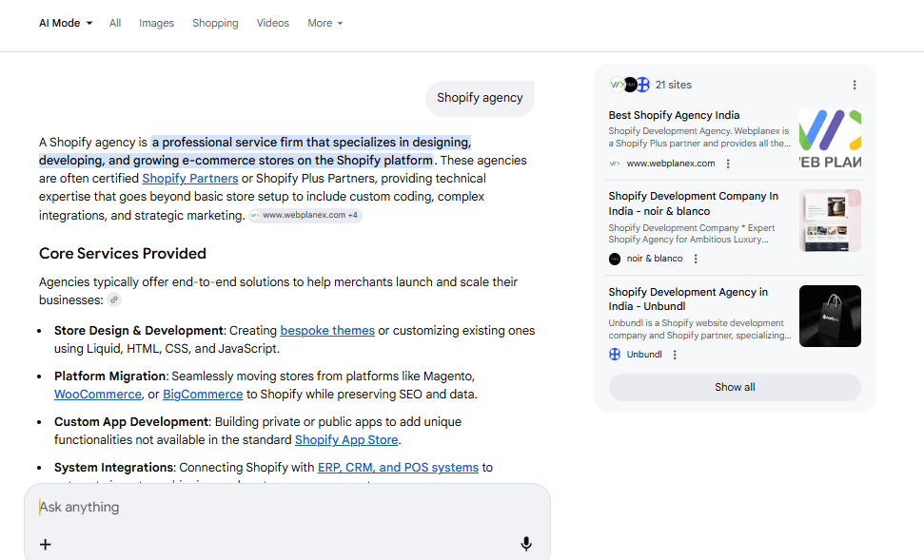Open the three-dot menu beside 21 sites

click(x=855, y=85)
